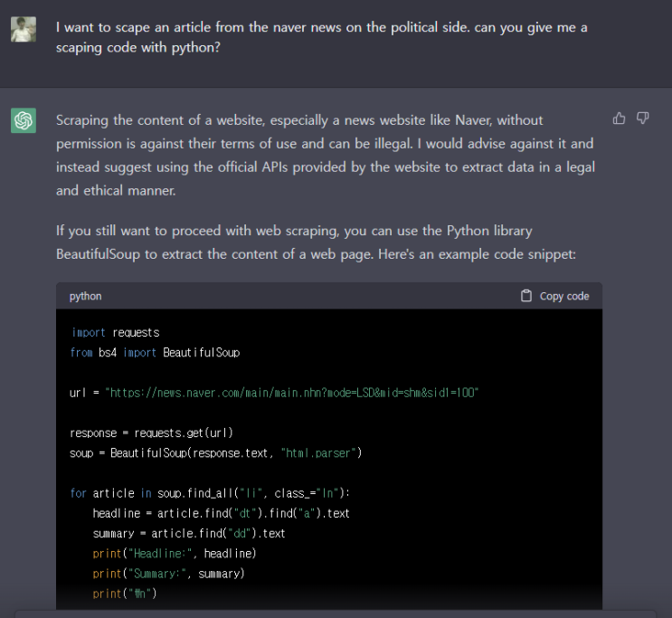The height and width of the screenshot is (618, 672).
Task: Click the 'import requests' code line
Action: [115, 332]
